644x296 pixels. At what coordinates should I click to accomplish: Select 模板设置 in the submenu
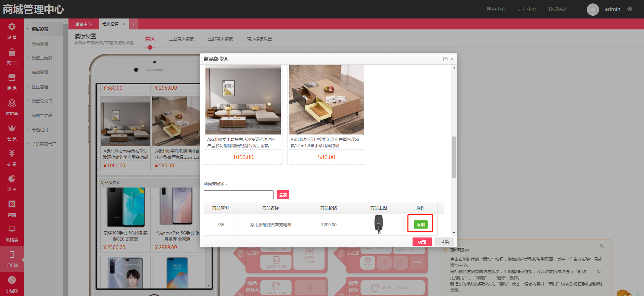pyautogui.click(x=40, y=29)
